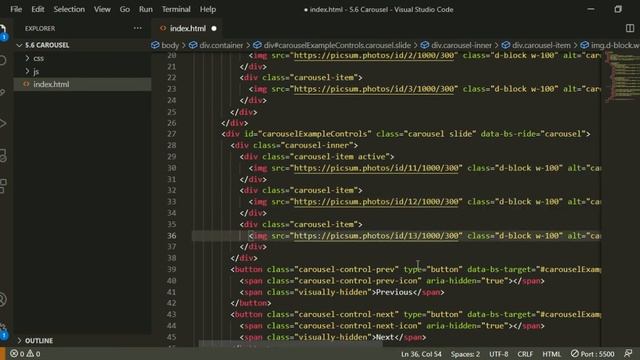This screenshot has height=360, width=640.
Task: Open the File menu
Action: point(16,9)
